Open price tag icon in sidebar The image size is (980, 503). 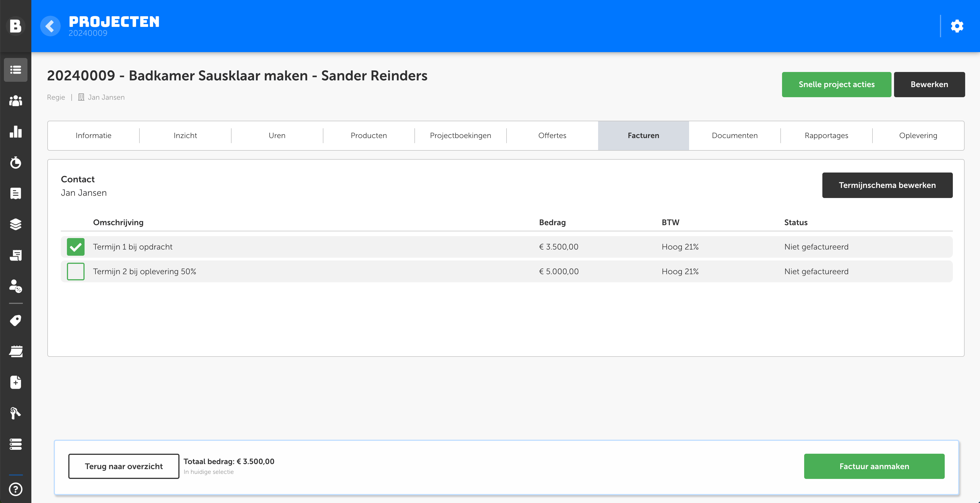click(16, 320)
